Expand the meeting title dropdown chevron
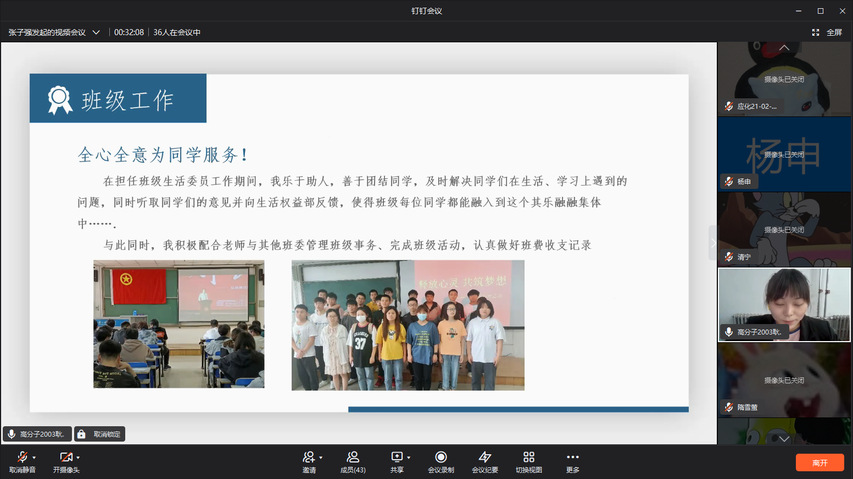853x479 pixels. [96, 32]
